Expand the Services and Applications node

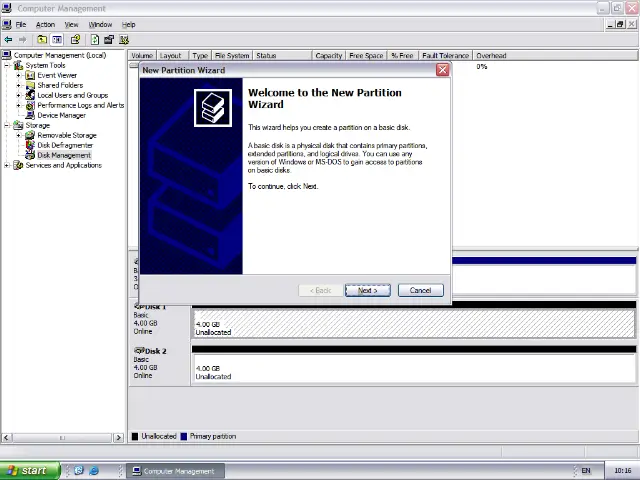[8, 166]
